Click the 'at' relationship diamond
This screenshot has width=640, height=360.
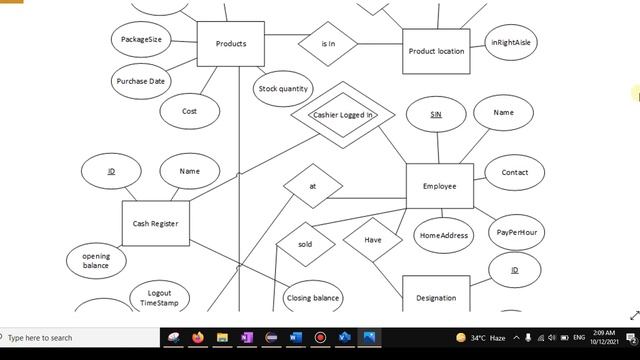tap(313, 186)
